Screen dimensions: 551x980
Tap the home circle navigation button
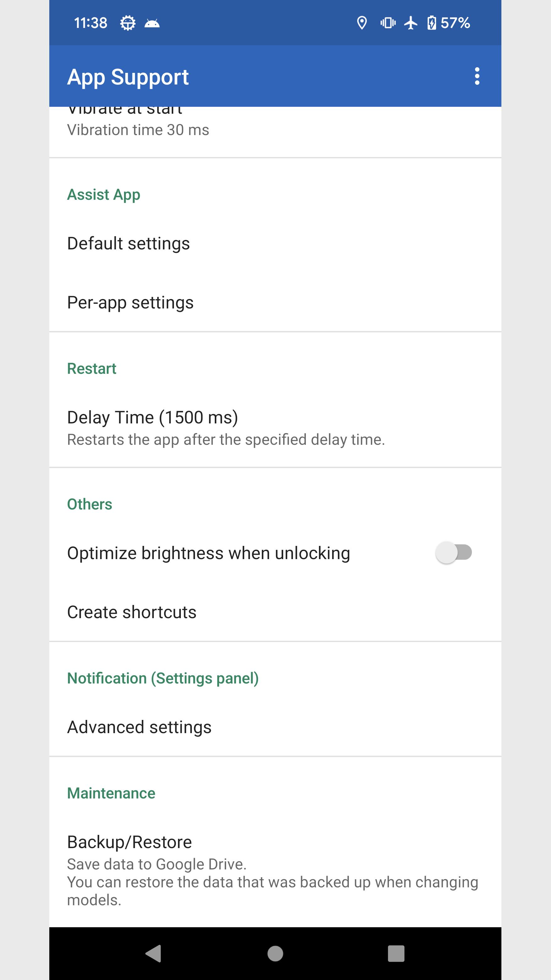[x=275, y=953]
